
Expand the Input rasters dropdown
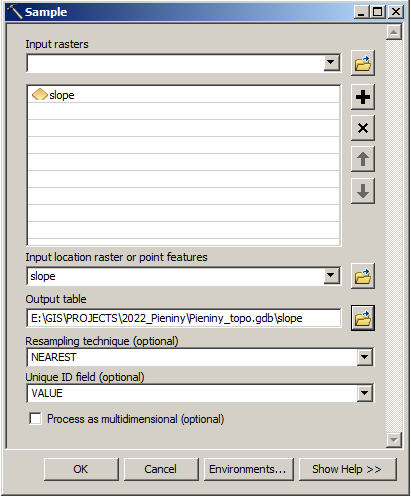coord(331,63)
